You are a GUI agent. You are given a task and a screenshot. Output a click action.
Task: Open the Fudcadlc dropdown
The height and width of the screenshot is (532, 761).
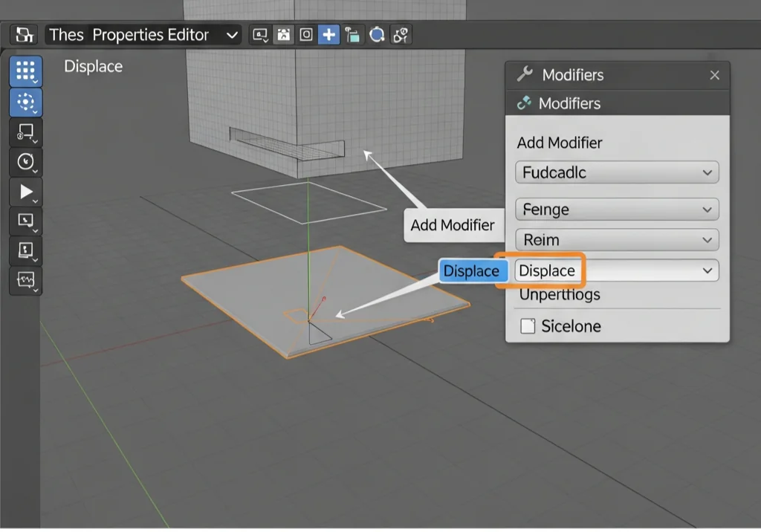click(x=617, y=172)
